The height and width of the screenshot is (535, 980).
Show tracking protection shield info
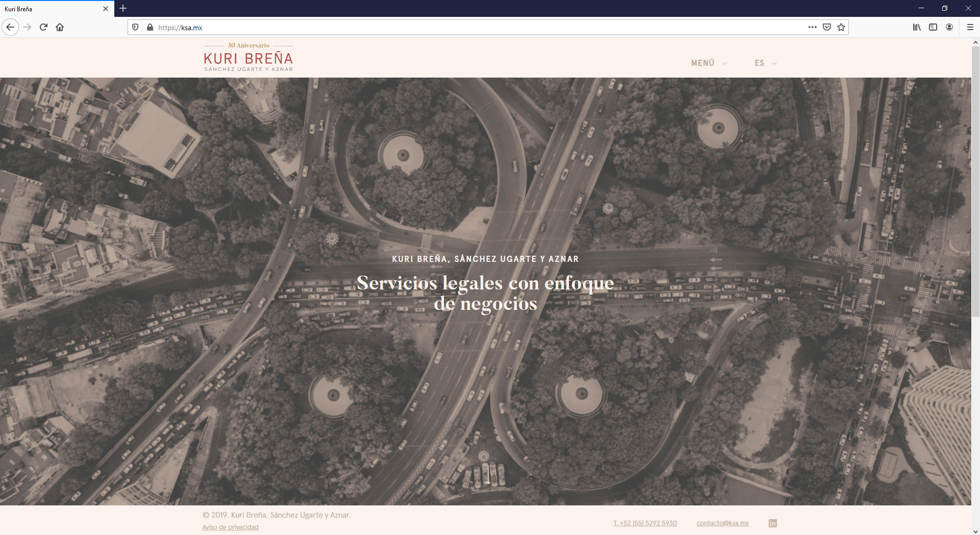(x=135, y=28)
